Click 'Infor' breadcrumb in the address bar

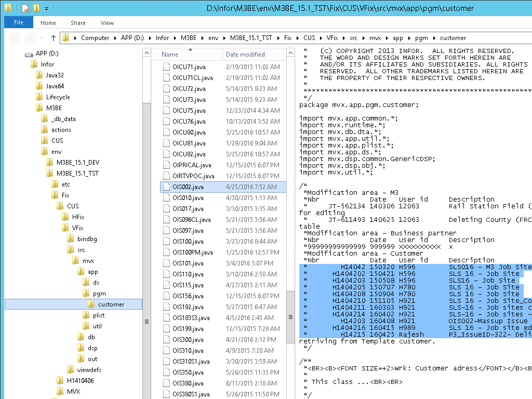(x=162, y=38)
